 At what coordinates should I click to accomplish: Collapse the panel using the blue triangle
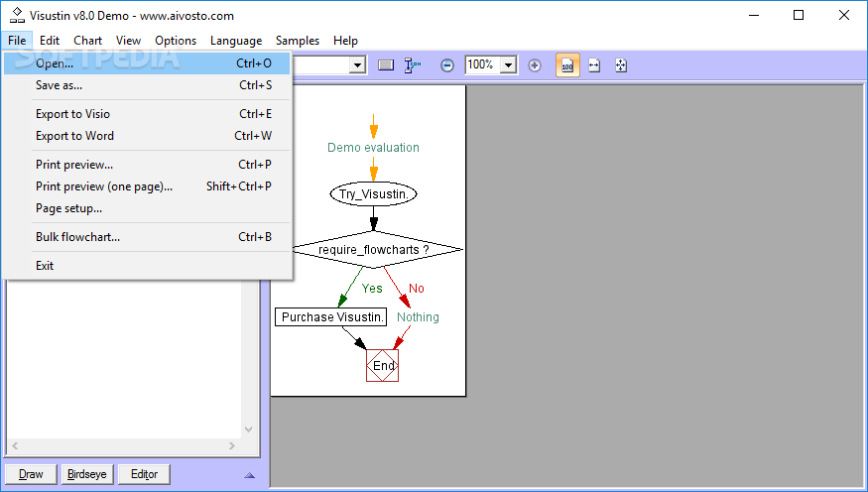click(x=250, y=475)
